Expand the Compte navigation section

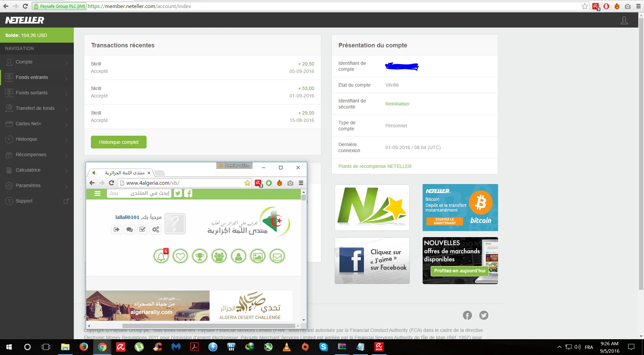click(37, 62)
